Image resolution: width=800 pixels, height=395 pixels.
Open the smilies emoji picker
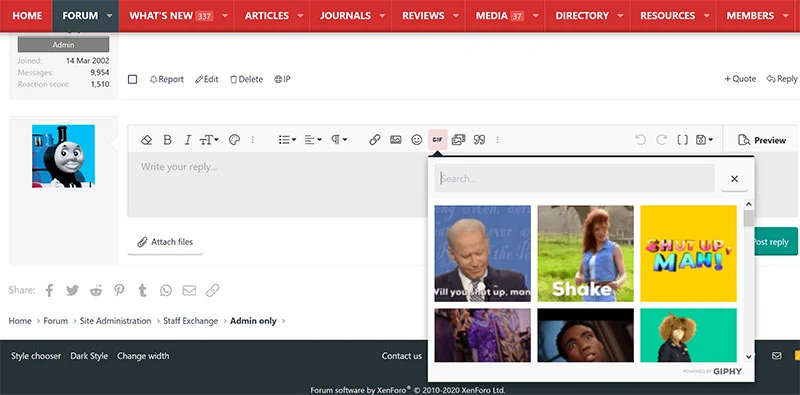417,140
